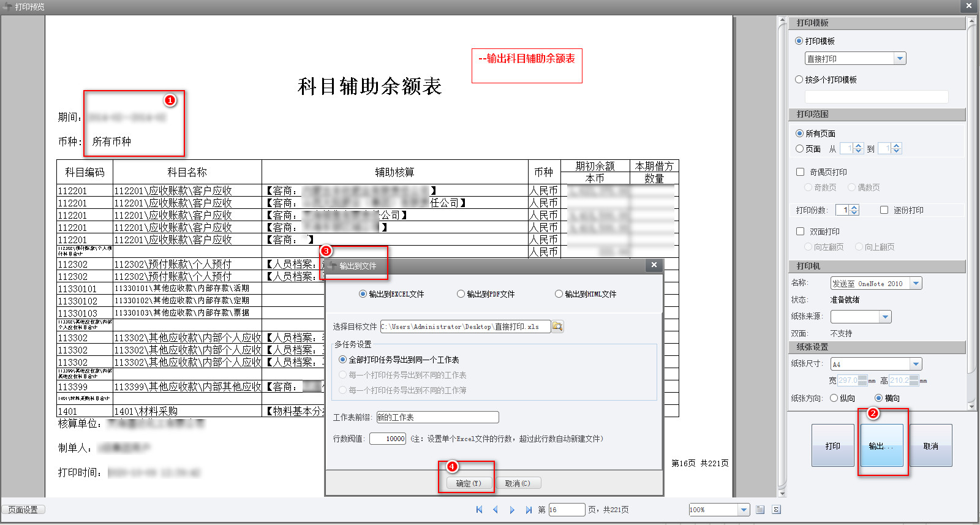Click the 输出... button
This screenshot has width=980, height=525.
[x=881, y=445]
